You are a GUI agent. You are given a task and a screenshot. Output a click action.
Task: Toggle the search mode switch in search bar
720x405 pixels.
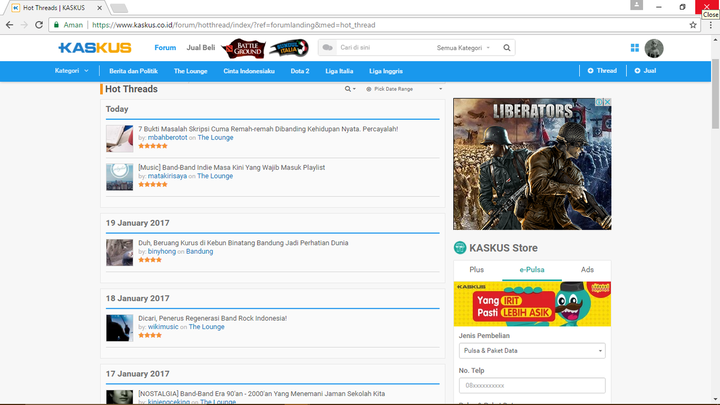[327, 48]
